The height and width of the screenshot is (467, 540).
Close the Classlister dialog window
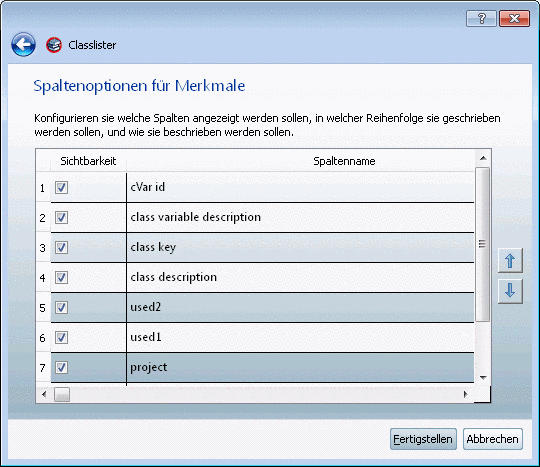click(514, 19)
